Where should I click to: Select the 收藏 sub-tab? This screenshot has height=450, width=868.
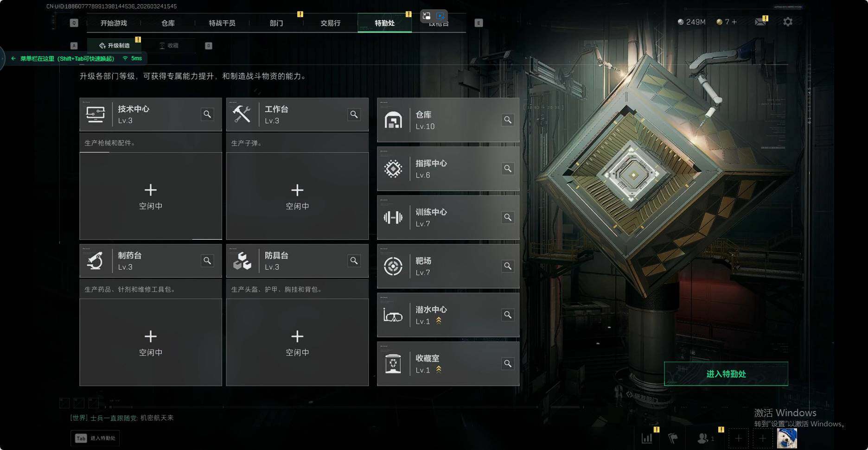tap(169, 45)
